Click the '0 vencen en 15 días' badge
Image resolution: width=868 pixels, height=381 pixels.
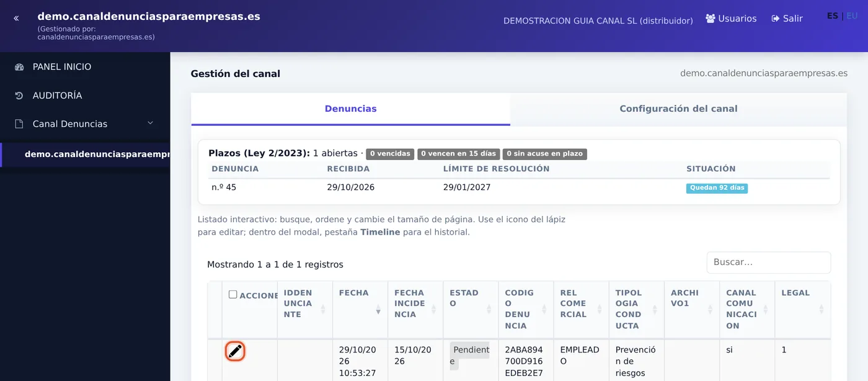coord(458,154)
